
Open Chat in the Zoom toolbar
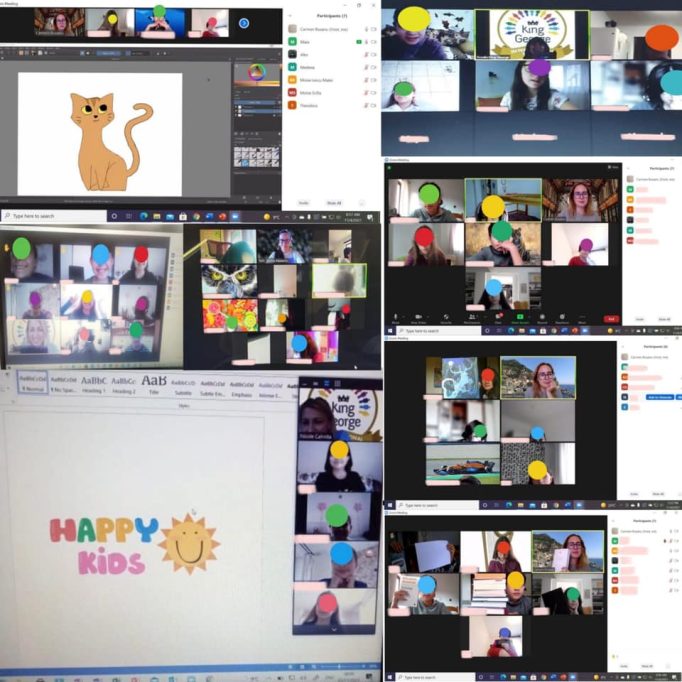click(498, 318)
